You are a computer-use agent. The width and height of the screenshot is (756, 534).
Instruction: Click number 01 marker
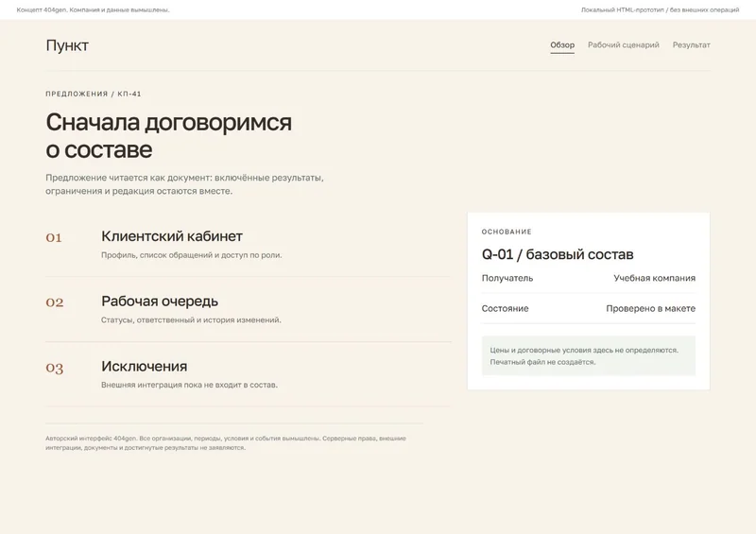tap(54, 237)
